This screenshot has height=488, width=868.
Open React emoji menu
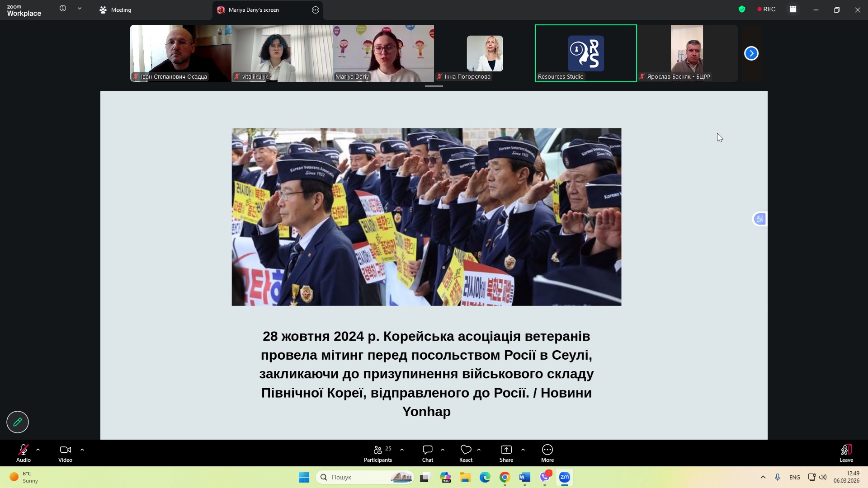(466, 453)
